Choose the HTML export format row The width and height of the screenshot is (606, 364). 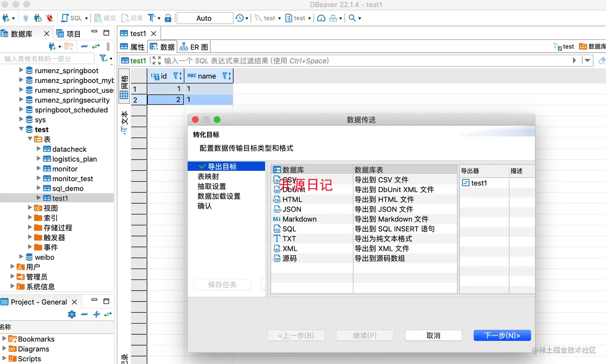click(364, 199)
